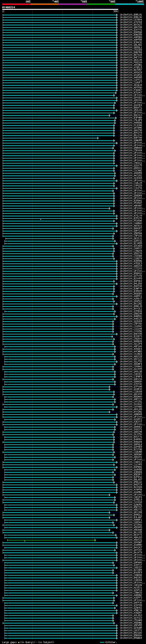Viewport: 146px width, 644px height.
Task: Select the AV408224 query name
Action: (8, 8)
